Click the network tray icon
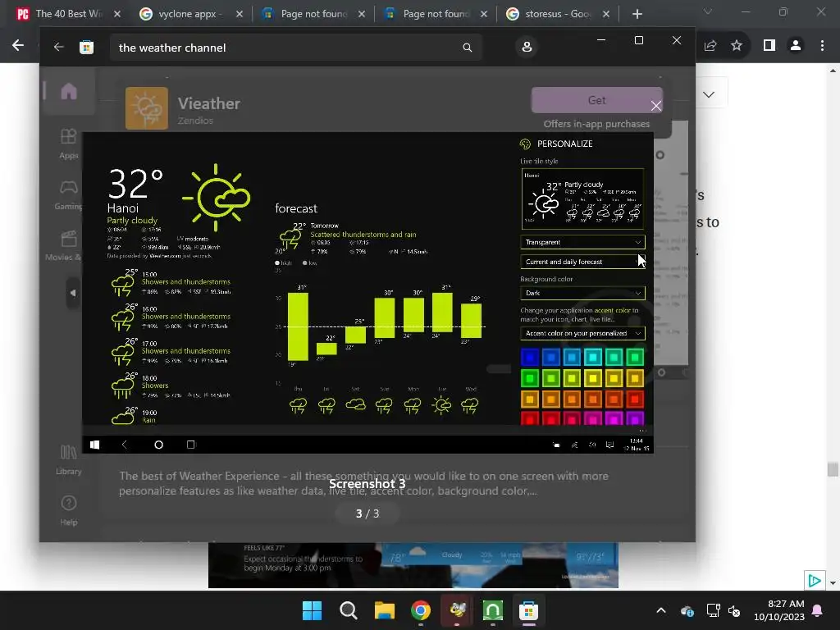The height and width of the screenshot is (630, 840). 713,610
